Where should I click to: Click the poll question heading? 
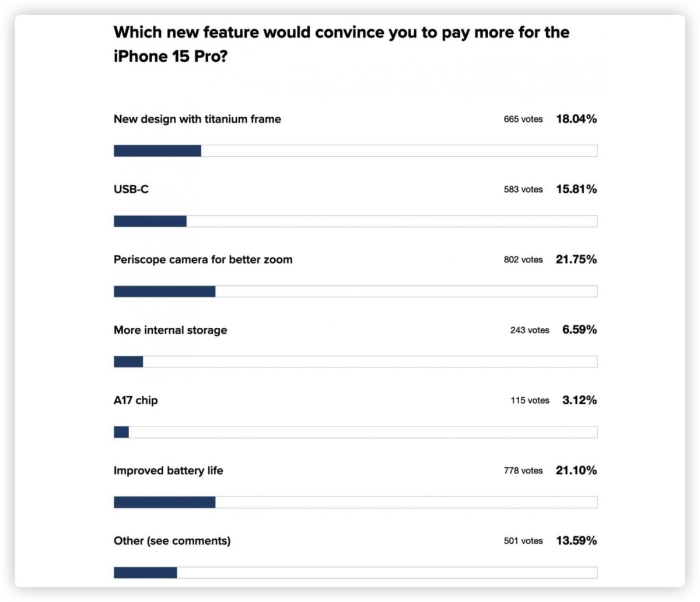pyautogui.click(x=341, y=44)
